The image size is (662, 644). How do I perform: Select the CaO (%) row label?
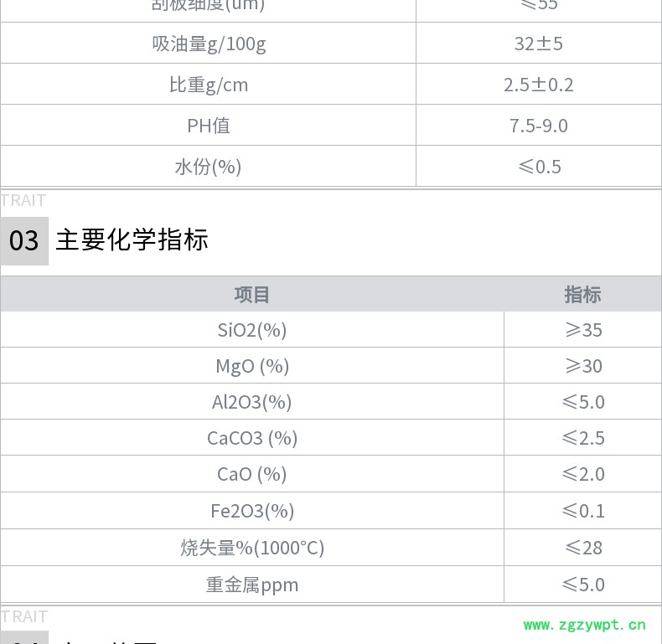(251, 474)
